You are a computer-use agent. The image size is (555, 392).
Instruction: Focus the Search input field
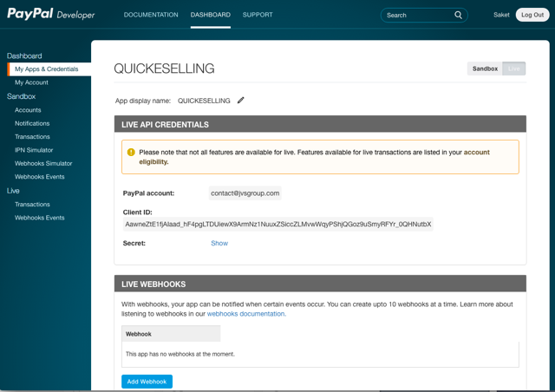(424, 16)
